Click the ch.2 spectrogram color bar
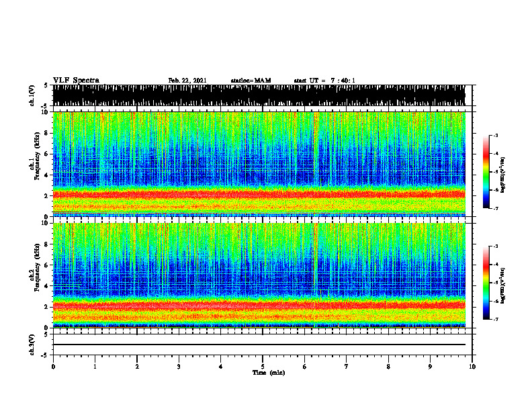This screenshot has width=532, height=411. click(x=486, y=283)
